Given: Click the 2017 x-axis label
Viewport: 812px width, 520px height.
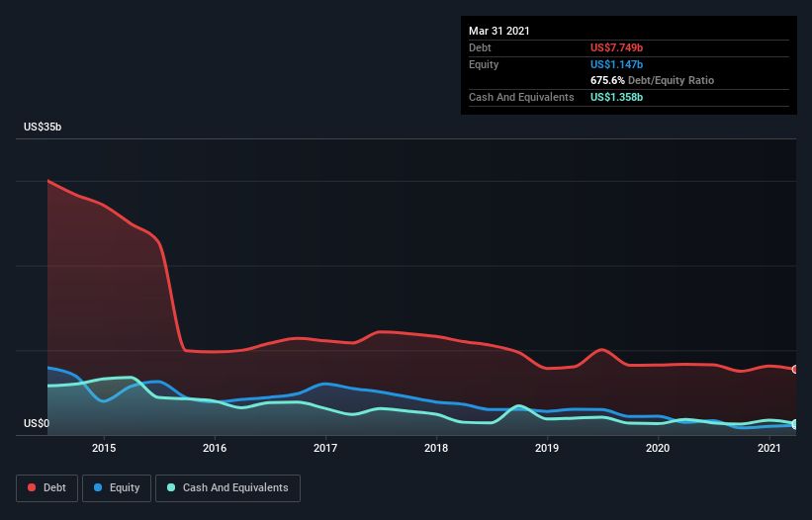Looking at the screenshot, I should click(325, 448).
